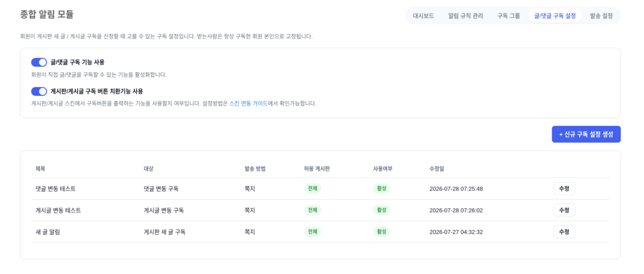Click the 제목 column header
The height and width of the screenshot is (274, 644).
pos(40,169)
